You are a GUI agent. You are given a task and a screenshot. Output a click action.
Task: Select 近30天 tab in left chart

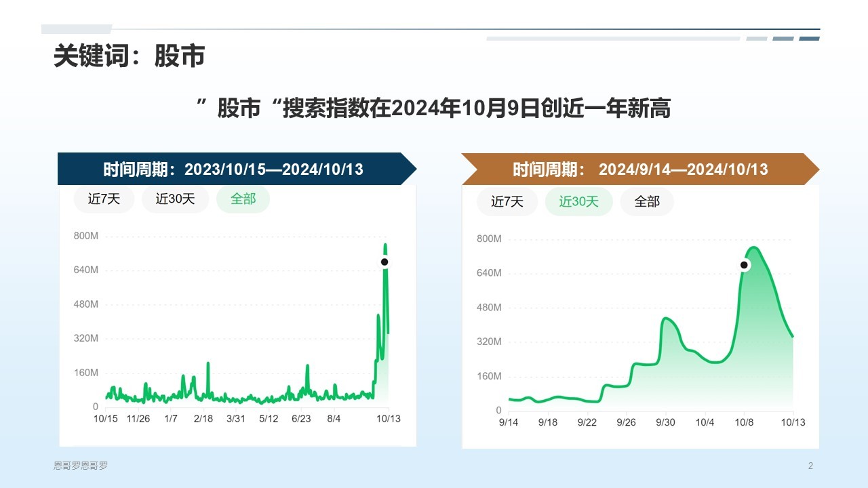[175, 199]
